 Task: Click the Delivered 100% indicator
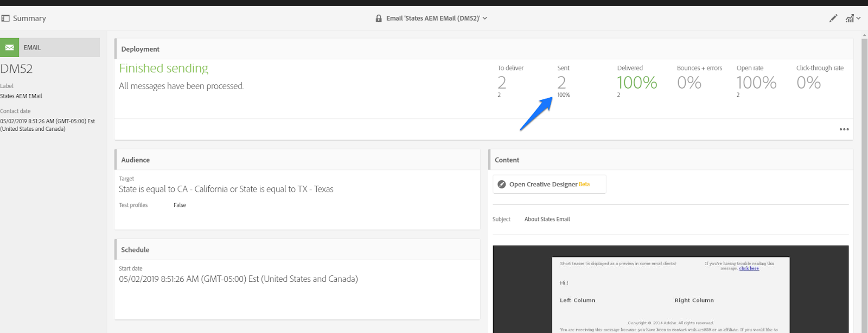pos(637,83)
